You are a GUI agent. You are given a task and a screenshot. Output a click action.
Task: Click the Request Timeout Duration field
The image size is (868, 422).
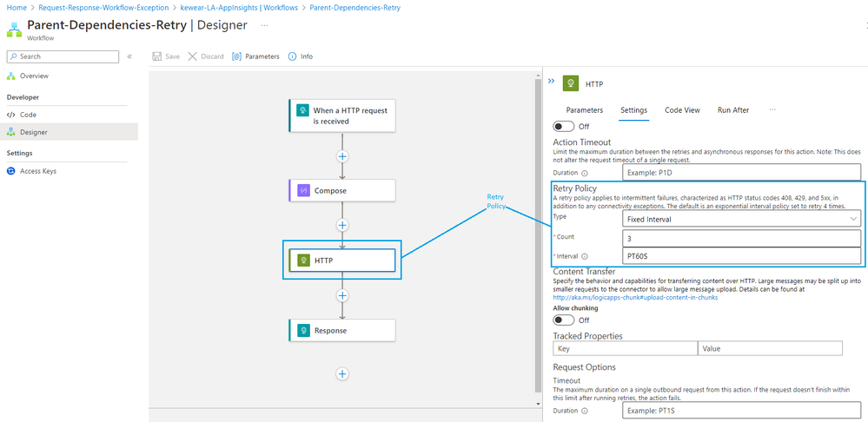pyautogui.click(x=741, y=411)
